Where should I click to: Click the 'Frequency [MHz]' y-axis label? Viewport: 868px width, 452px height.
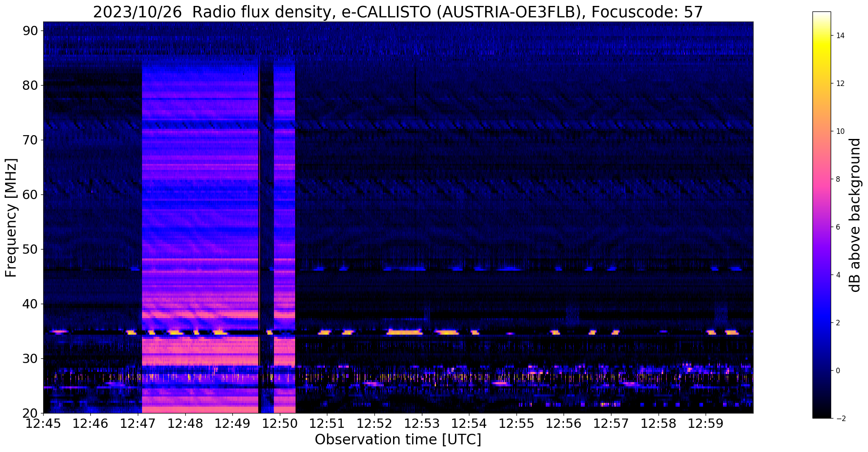pyautogui.click(x=11, y=218)
